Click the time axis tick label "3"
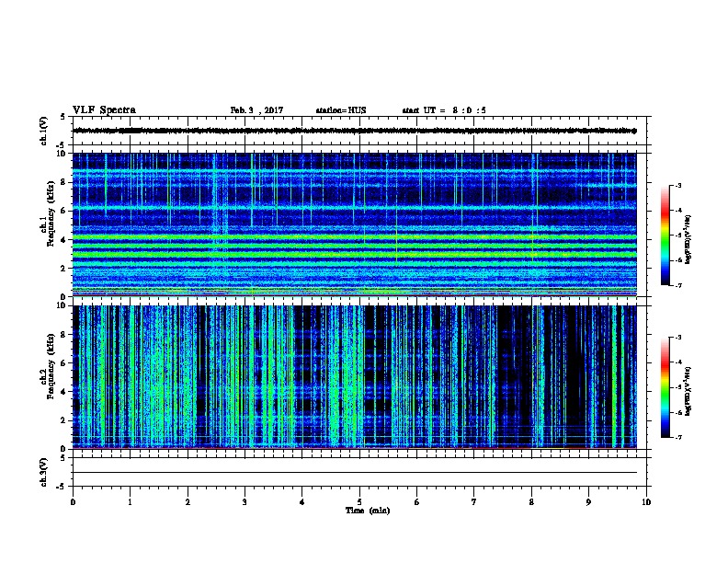Viewport: 728px width, 563px height. click(x=245, y=501)
